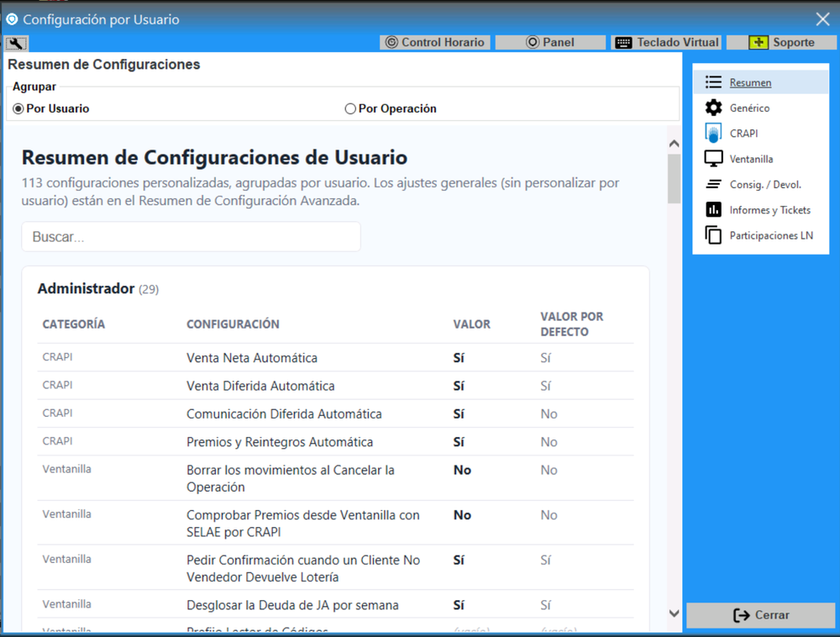
Task: Select Comunicación Diferida Automática row
Action: tap(335, 413)
